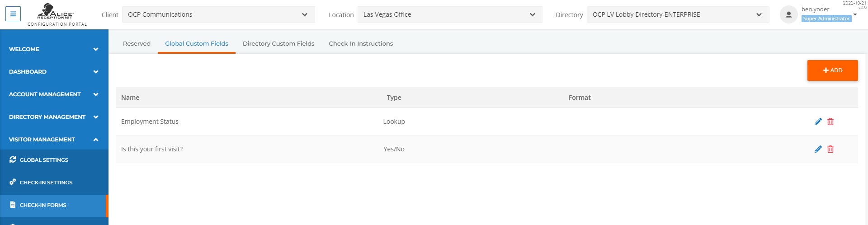Switch to the Directory Custom Fields tab
Screen dimensions: 868x225
click(x=278, y=44)
